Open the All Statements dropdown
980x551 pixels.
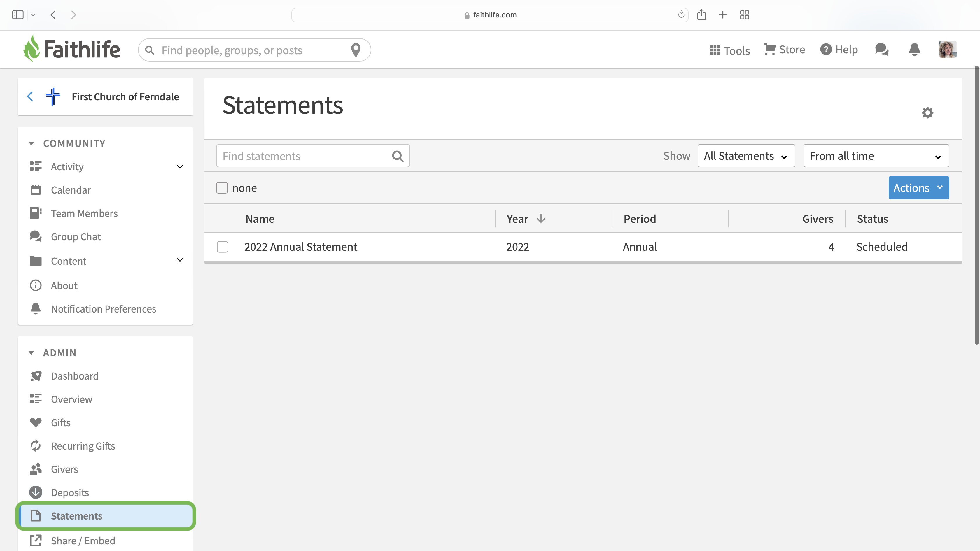(x=746, y=156)
